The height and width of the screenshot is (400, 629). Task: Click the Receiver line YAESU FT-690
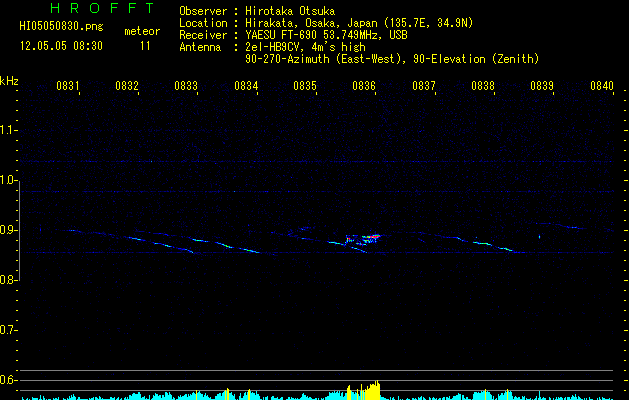tap(293, 35)
